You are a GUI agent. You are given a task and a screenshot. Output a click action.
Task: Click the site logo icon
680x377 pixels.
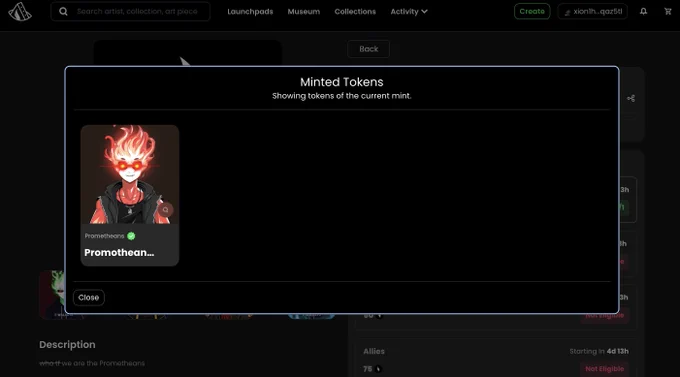pyautogui.click(x=20, y=11)
